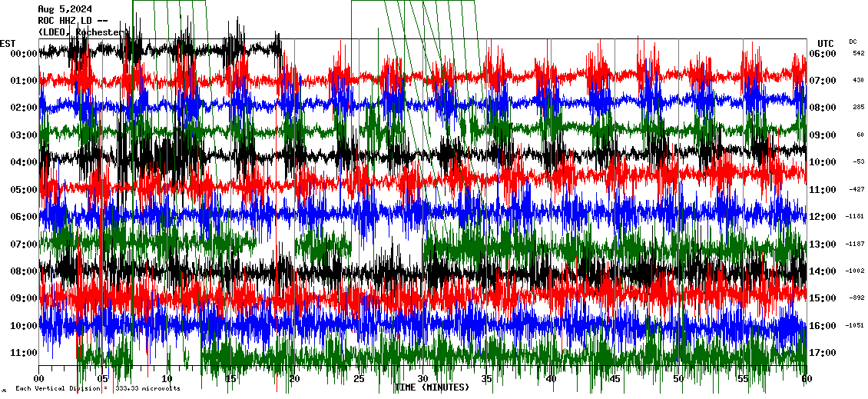The image size is (868, 399).
Task: Click the TIME (MINUTES) axis title
Action: pyautogui.click(x=432, y=387)
